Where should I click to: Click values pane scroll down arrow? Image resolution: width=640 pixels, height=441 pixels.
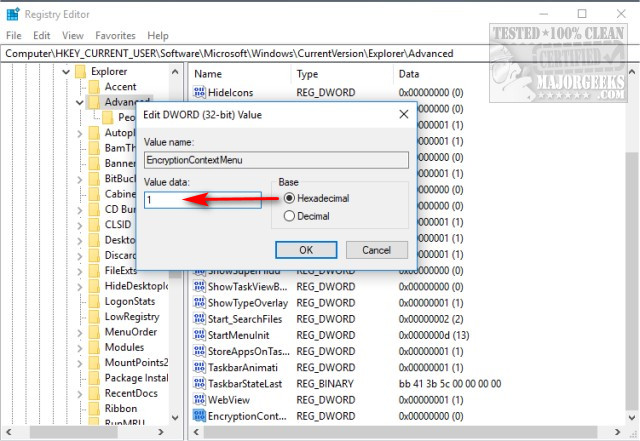tap(632, 417)
